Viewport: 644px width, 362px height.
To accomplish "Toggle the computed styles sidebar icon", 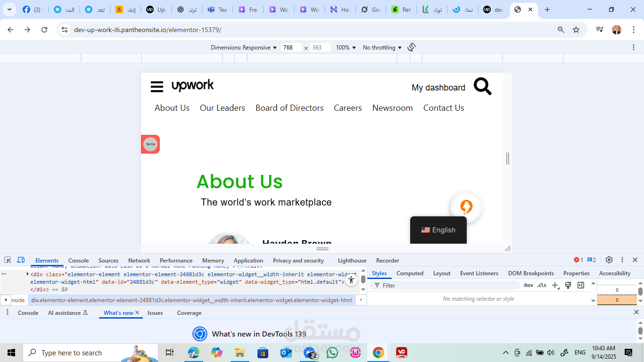I will pyautogui.click(x=581, y=285).
